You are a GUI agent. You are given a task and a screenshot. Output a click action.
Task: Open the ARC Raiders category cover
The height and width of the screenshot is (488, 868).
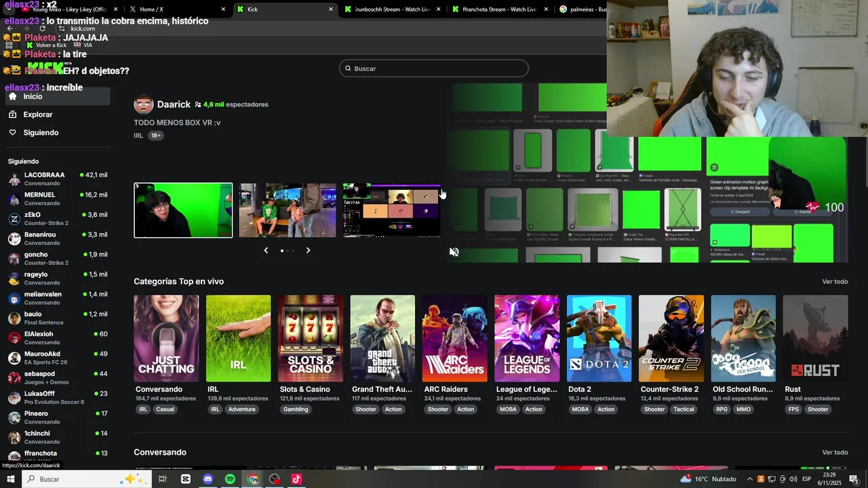tap(454, 338)
